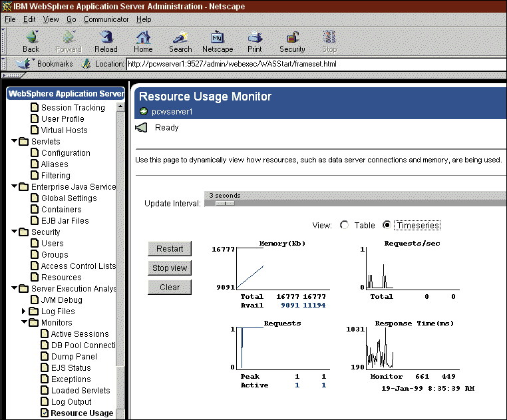Click the green server status icon beside pcwserver1
This screenshot has width=507, height=420.
point(144,112)
